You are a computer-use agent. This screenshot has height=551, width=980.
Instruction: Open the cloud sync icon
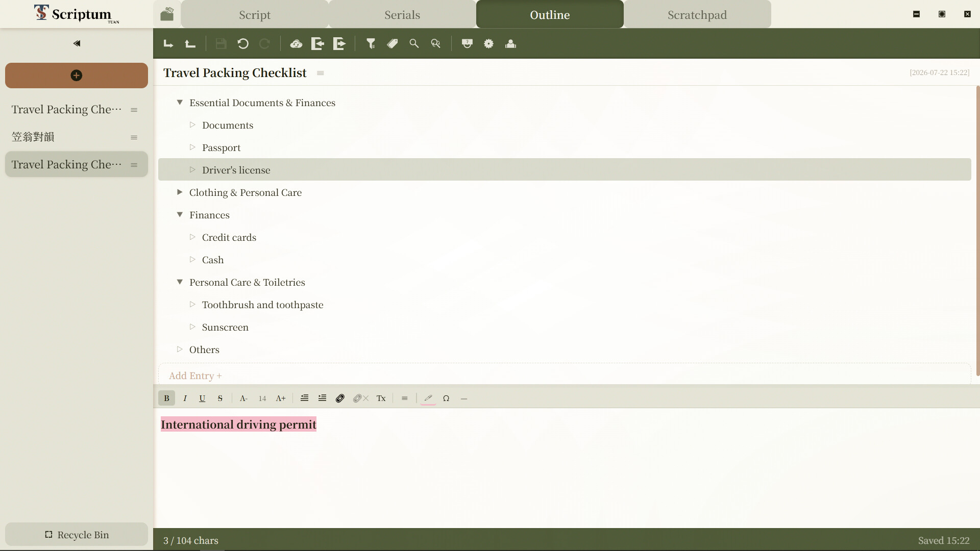pos(296,44)
